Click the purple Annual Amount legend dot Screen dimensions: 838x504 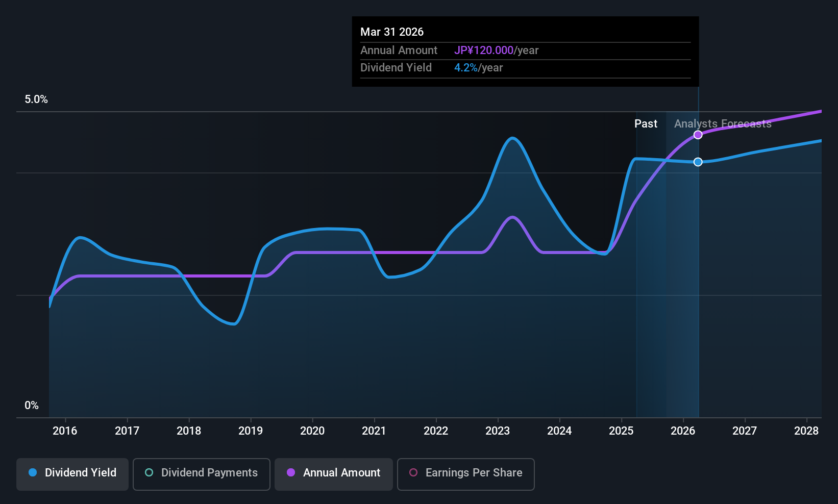pos(291,472)
